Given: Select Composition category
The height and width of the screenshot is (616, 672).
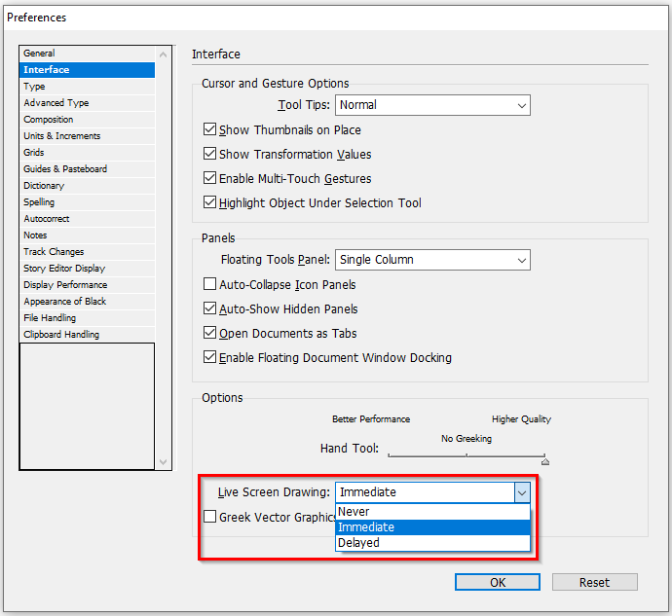Looking at the screenshot, I should click(x=87, y=120).
